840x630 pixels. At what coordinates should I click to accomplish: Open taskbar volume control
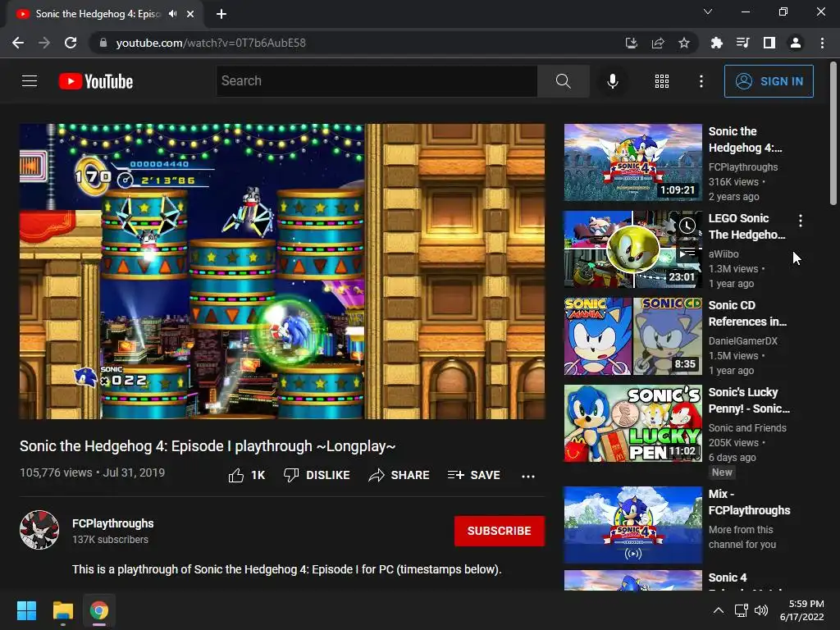tap(761, 610)
